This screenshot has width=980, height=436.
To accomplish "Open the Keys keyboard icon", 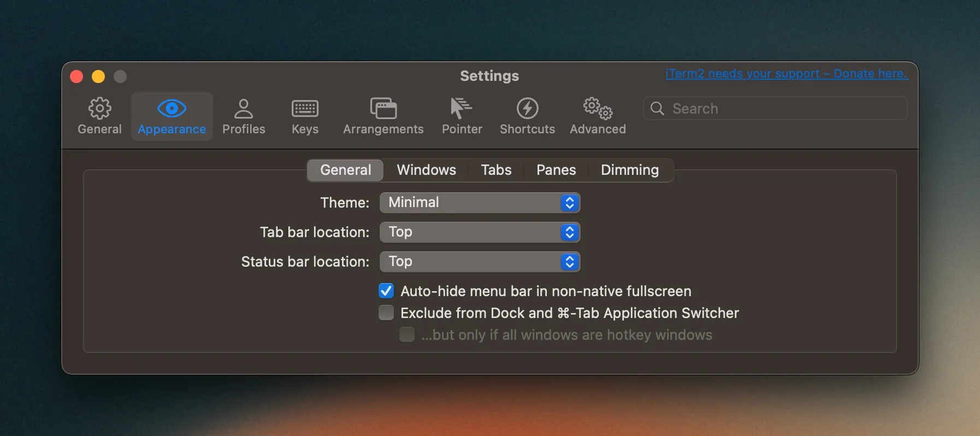I will coord(305,109).
